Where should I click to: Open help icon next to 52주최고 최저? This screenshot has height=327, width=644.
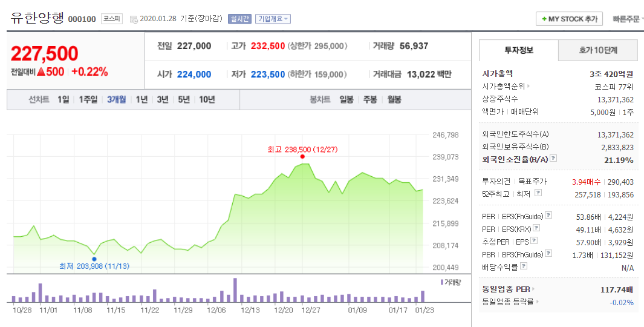[x=538, y=193]
